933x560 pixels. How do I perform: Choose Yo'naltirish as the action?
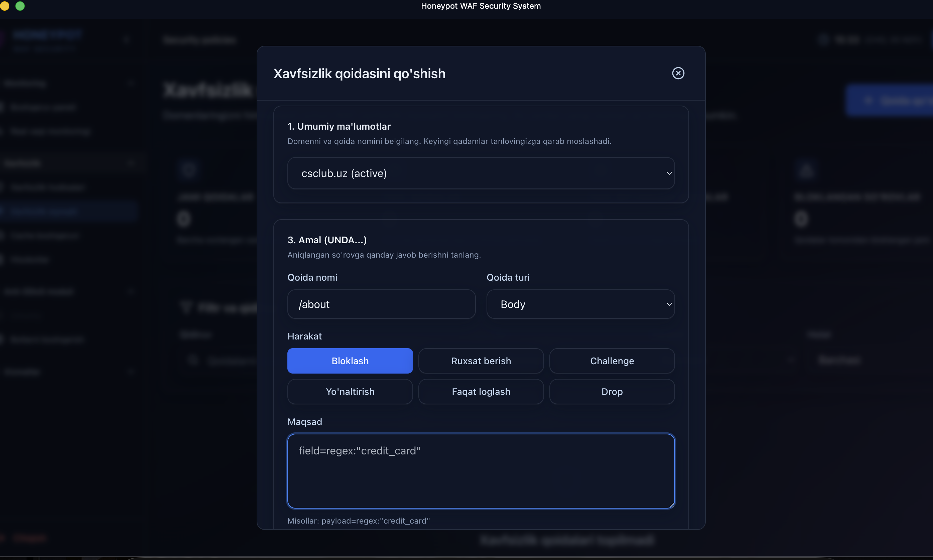click(x=350, y=392)
